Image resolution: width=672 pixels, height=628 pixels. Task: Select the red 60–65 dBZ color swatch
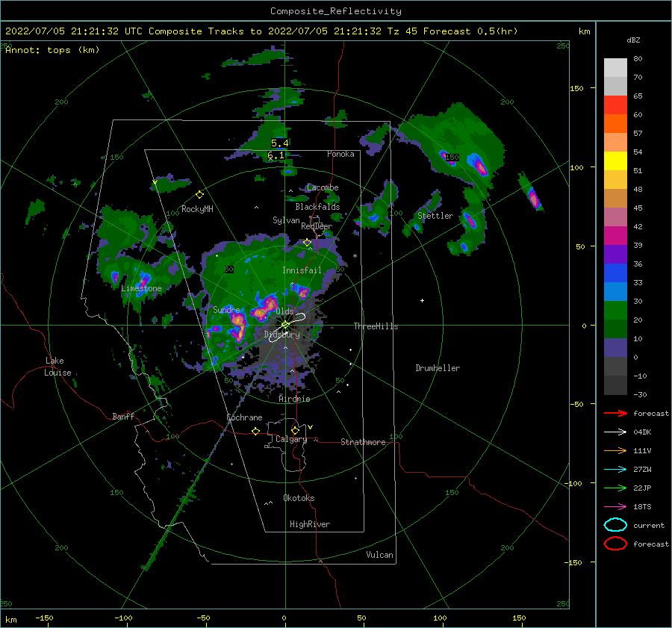click(615, 105)
